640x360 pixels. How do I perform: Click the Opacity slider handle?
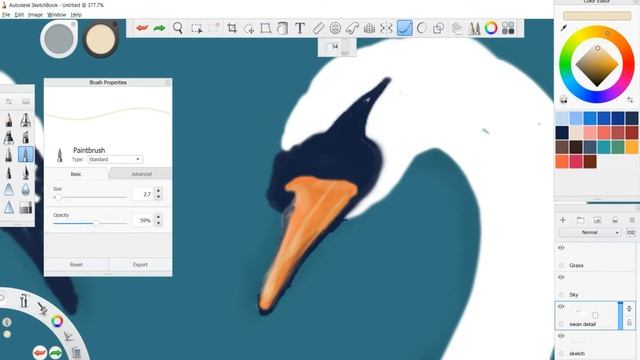tap(96, 223)
